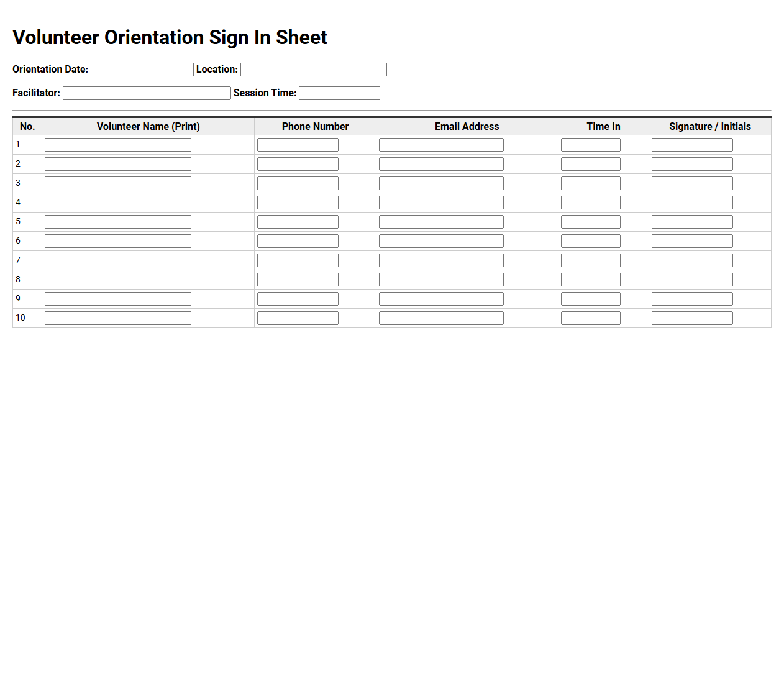Select Email Address field in row 5
This screenshot has width=784, height=696.
tap(441, 222)
